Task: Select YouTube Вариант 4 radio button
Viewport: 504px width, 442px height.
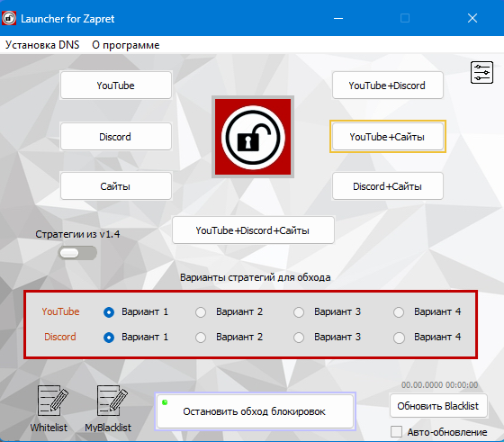Action: point(399,312)
